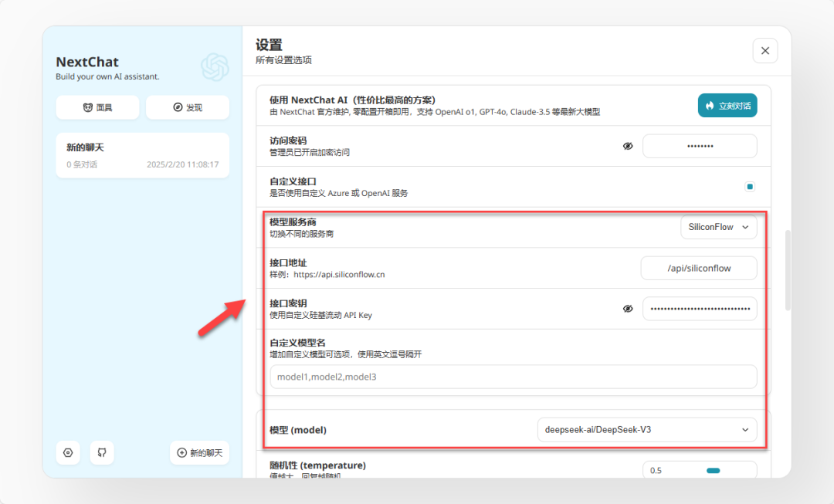
Task: Click the 模型 (model) label
Action: (298, 430)
